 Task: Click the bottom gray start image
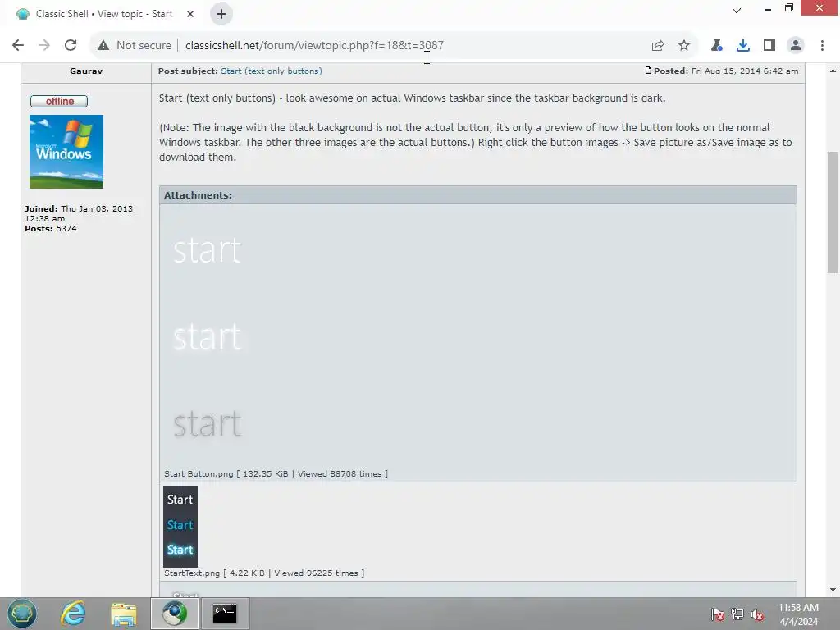click(208, 424)
